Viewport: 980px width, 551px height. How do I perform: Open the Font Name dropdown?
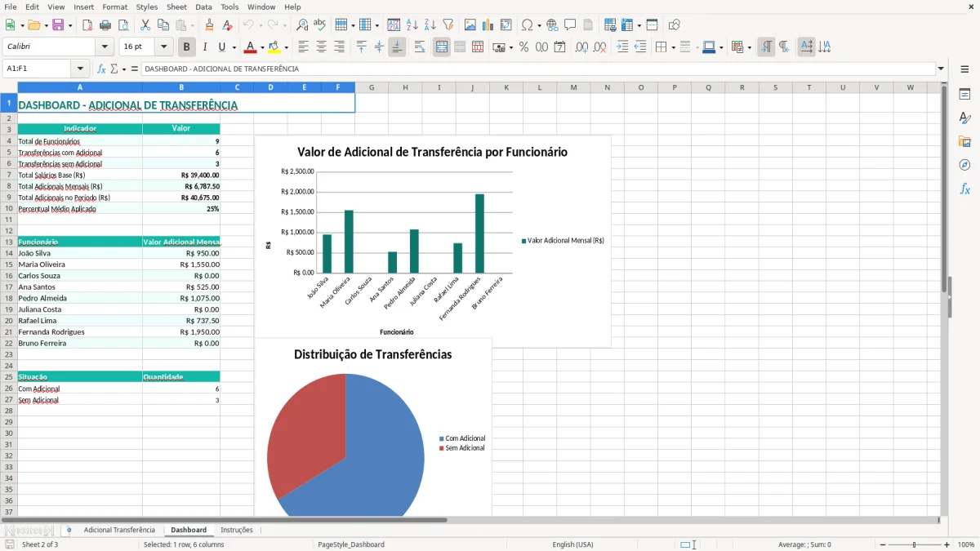pyautogui.click(x=104, y=47)
